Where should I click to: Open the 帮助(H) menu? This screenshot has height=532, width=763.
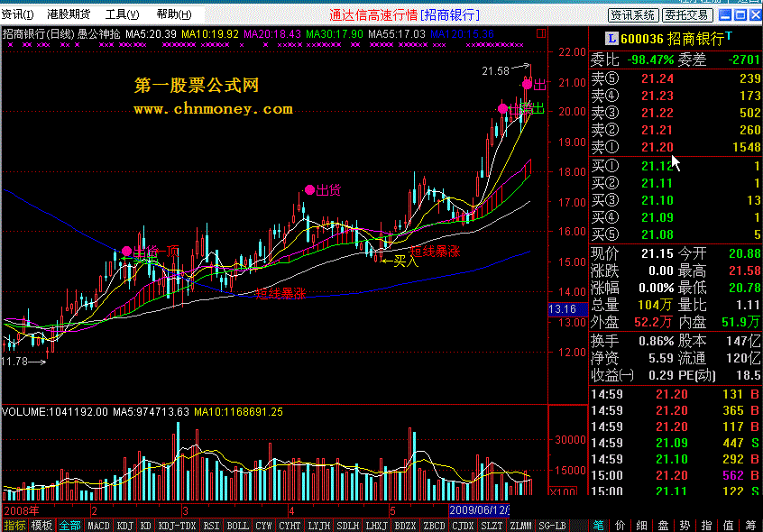[x=174, y=14]
